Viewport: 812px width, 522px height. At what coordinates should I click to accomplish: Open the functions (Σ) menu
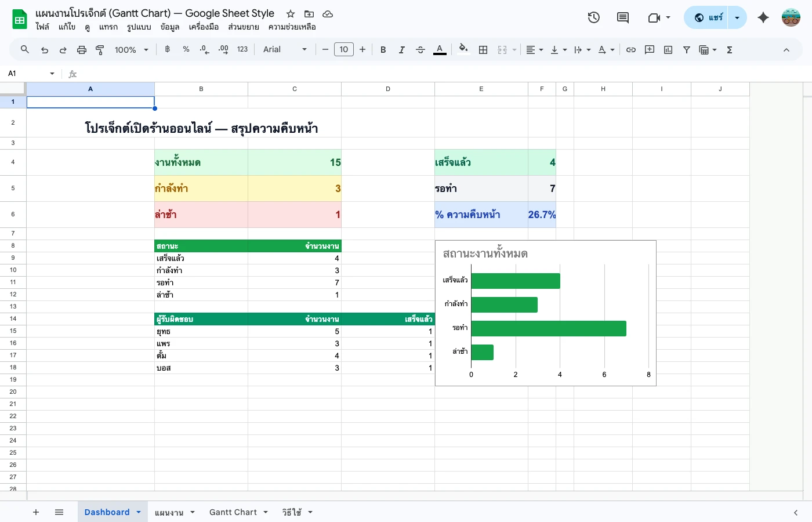pyautogui.click(x=729, y=49)
